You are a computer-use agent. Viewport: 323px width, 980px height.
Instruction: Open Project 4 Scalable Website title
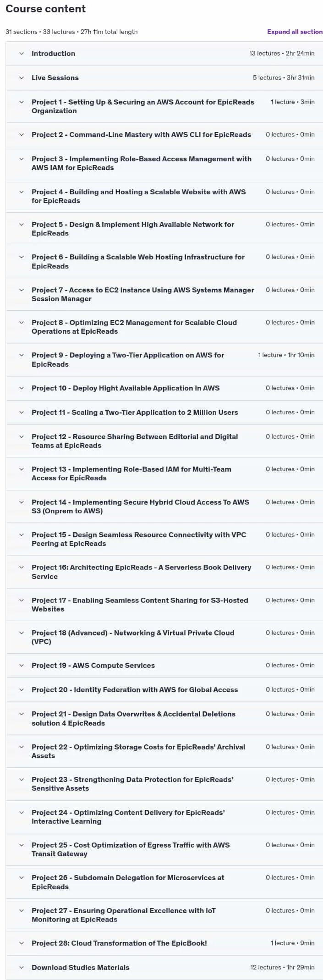138,196
